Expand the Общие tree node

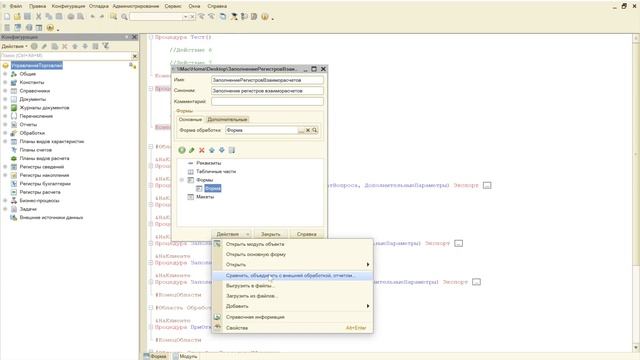(x=5, y=74)
